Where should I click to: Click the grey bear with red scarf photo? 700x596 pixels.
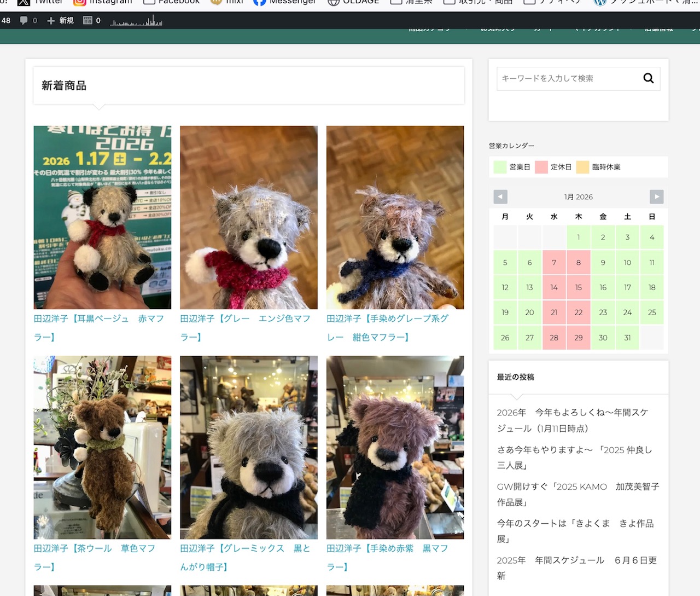[249, 217]
